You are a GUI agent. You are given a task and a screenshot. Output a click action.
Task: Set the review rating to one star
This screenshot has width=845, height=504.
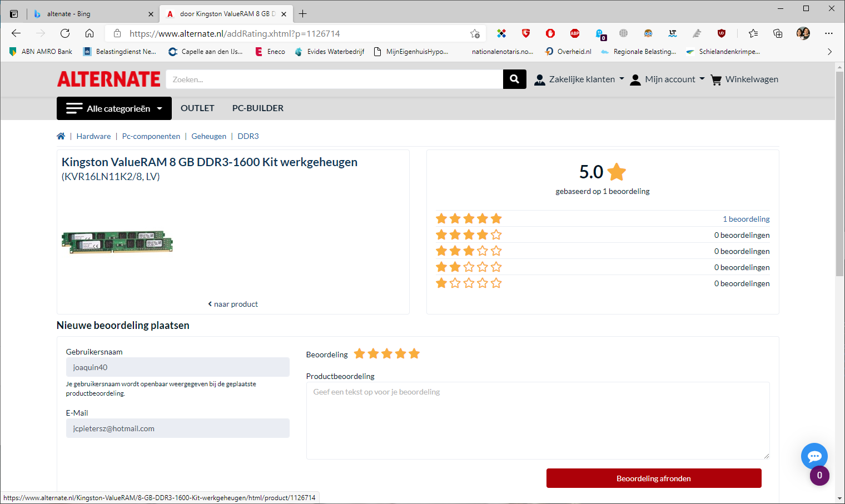pyautogui.click(x=359, y=353)
